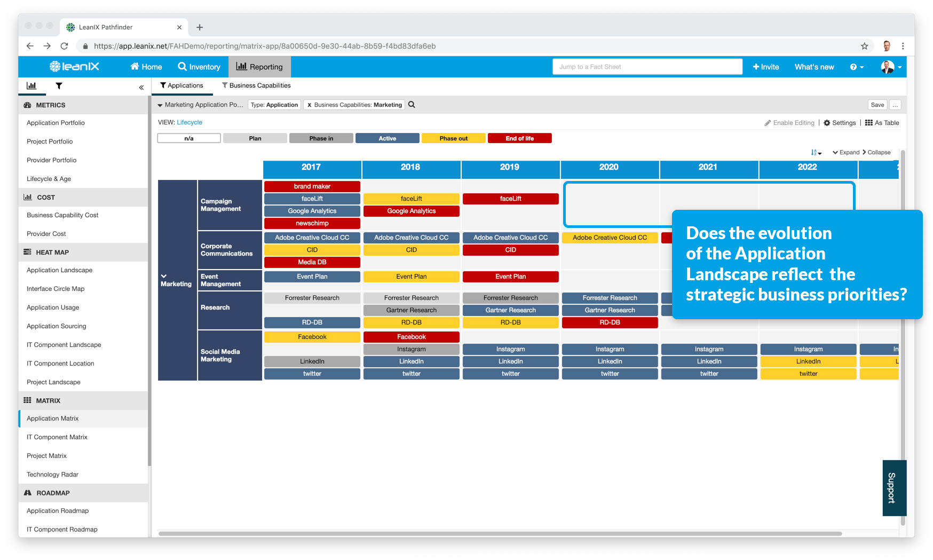Toggle the Active lifecycle phase filter

point(388,138)
